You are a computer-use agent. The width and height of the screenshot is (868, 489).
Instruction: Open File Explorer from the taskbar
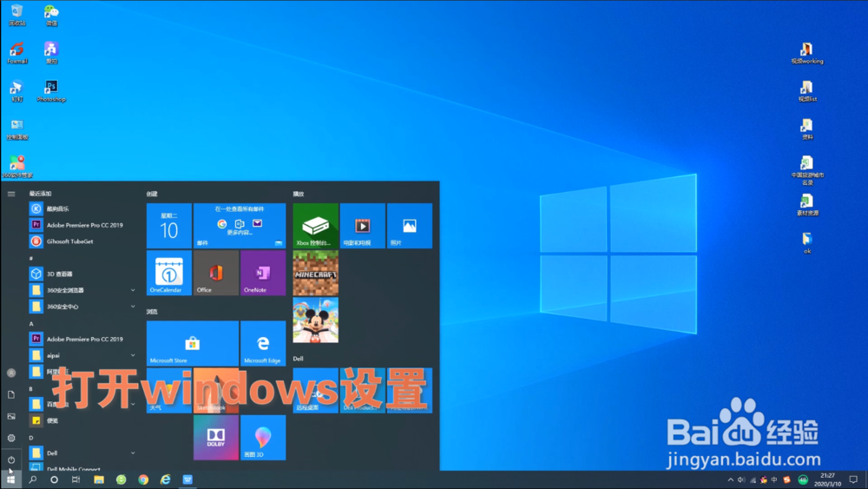tap(99, 479)
